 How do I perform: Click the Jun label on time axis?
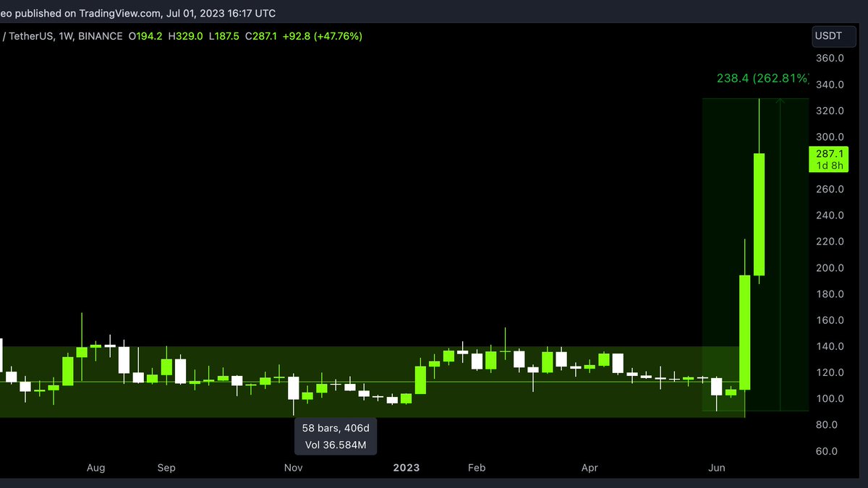click(717, 468)
